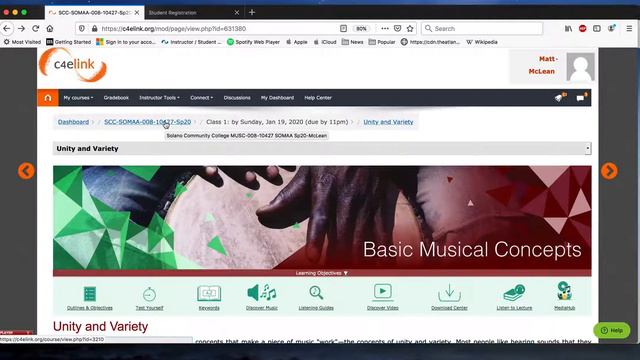Expand Instructor Tools dropdown
The height and width of the screenshot is (360, 640).
pyautogui.click(x=159, y=98)
